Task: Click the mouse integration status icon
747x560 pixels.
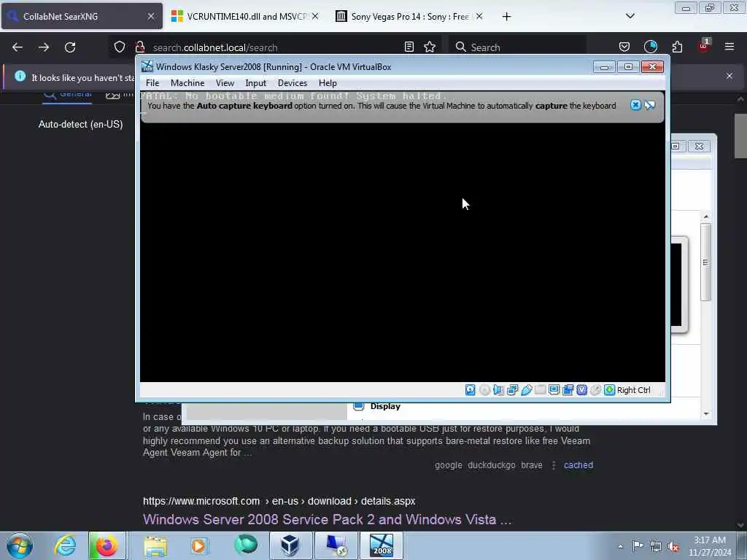Action: [595, 390]
